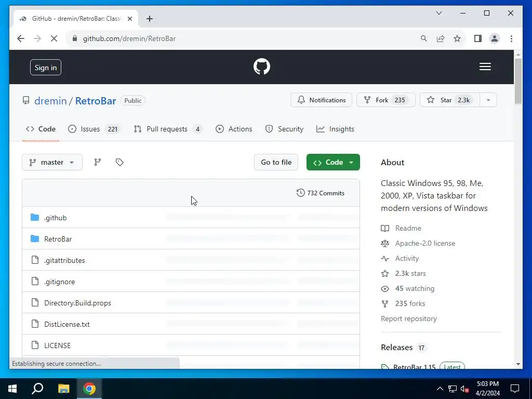Open the Insights tab
Screen dimensions: 532x399
click(x=335, y=129)
